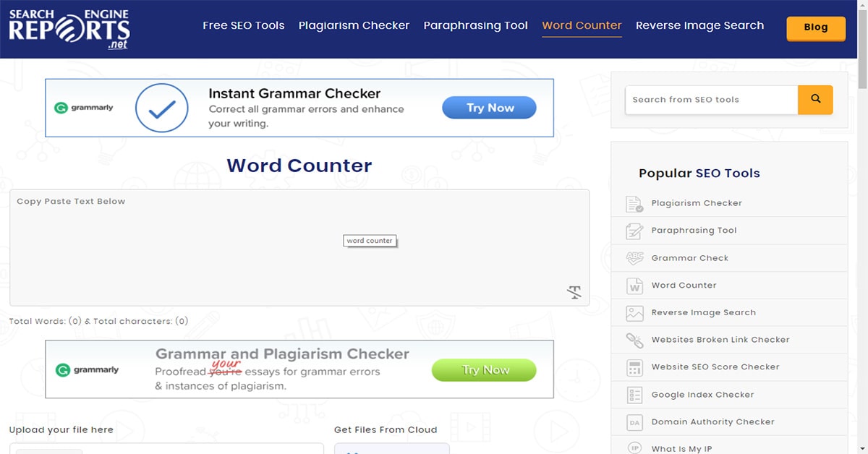Click the Reverse Image Search sidebar icon
The width and height of the screenshot is (868, 454).
[634, 313]
